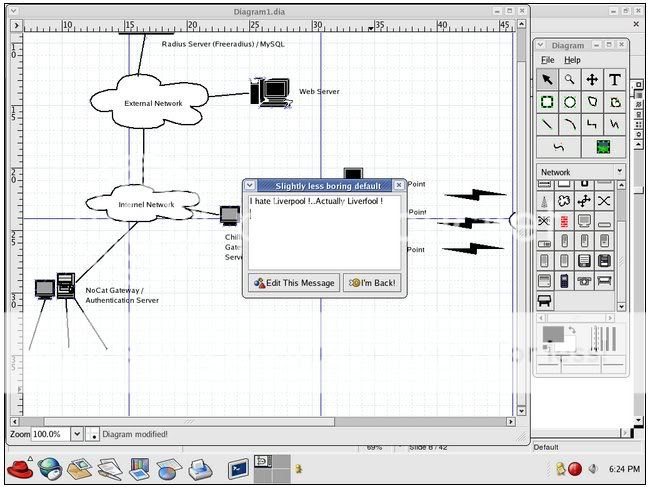
Task: Open Help menu in Diagram toolbox
Action: tap(572, 60)
